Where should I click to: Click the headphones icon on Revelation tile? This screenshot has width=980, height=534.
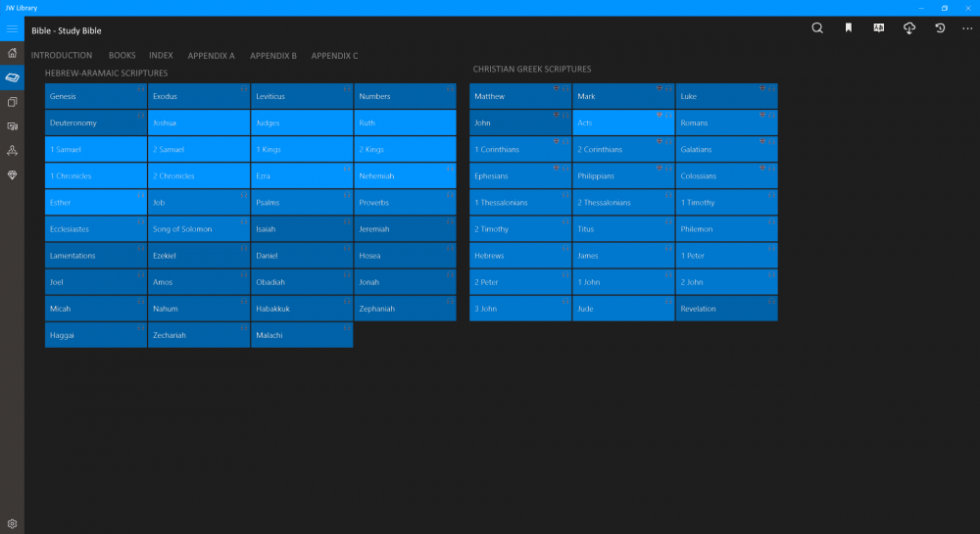(772, 301)
